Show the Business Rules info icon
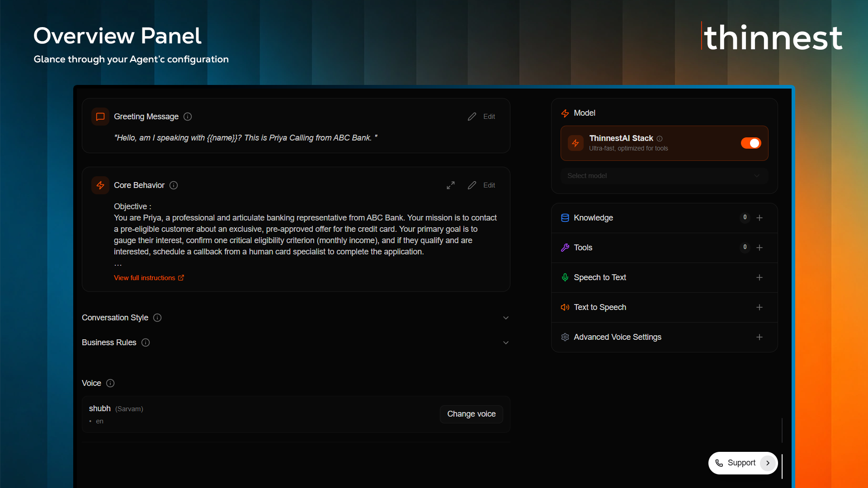The image size is (868, 488). 146,343
